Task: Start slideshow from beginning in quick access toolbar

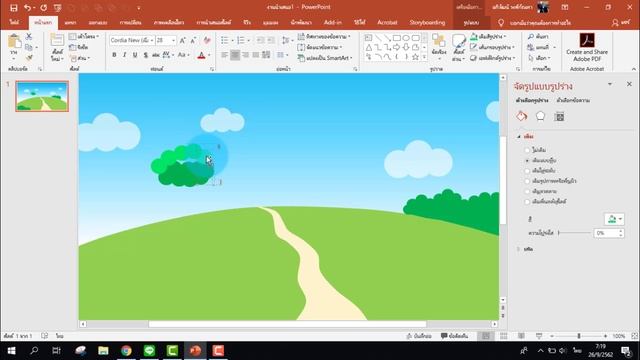Action: (58, 7)
